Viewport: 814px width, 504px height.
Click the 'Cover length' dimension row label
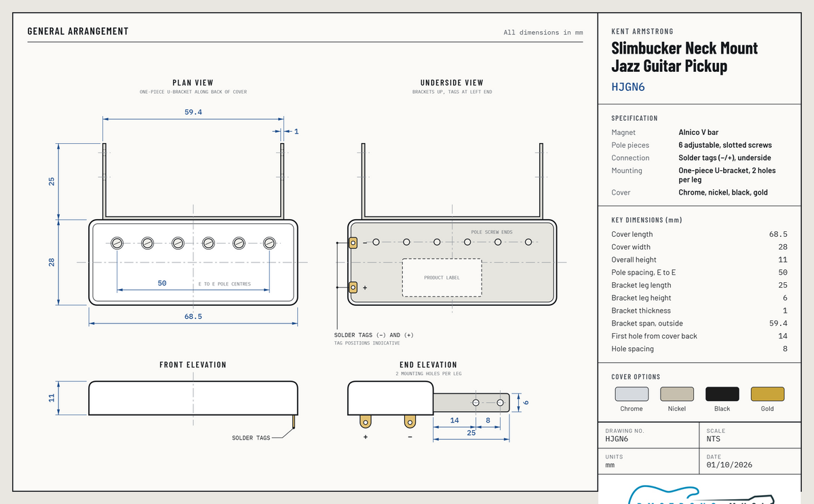point(632,235)
